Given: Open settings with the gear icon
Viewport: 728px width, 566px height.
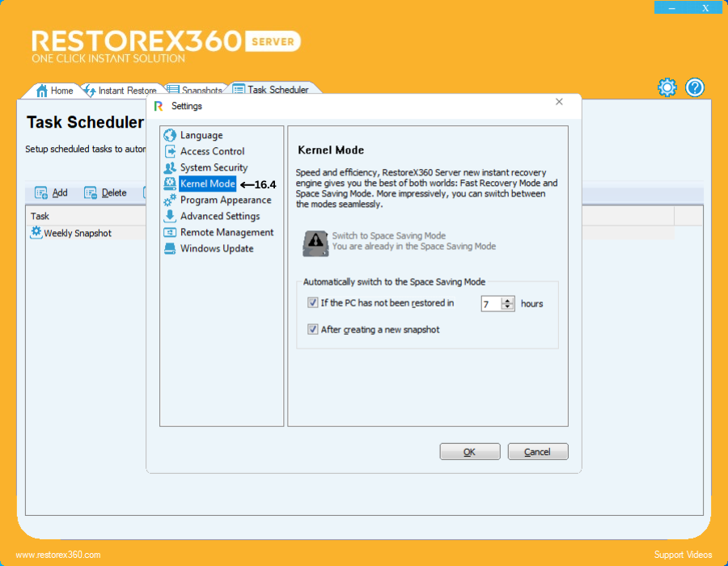Looking at the screenshot, I should (x=667, y=87).
